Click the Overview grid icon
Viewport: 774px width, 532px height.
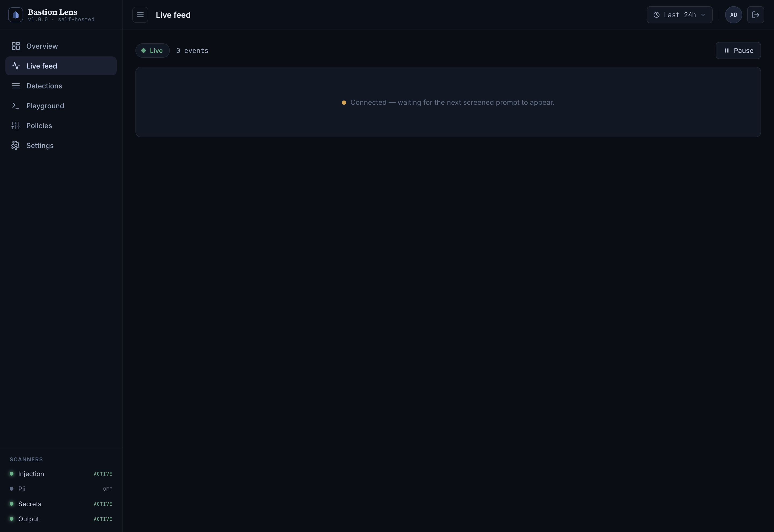point(16,46)
